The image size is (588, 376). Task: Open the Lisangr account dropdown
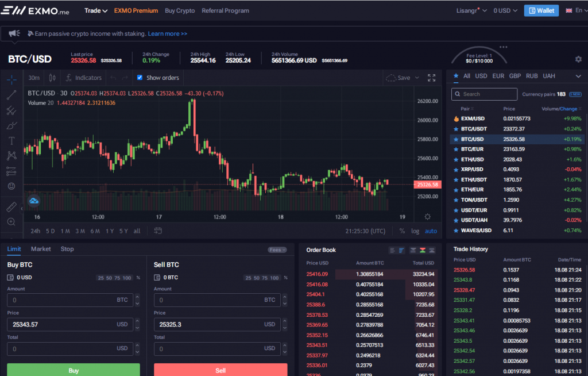pyautogui.click(x=471, y=10)
